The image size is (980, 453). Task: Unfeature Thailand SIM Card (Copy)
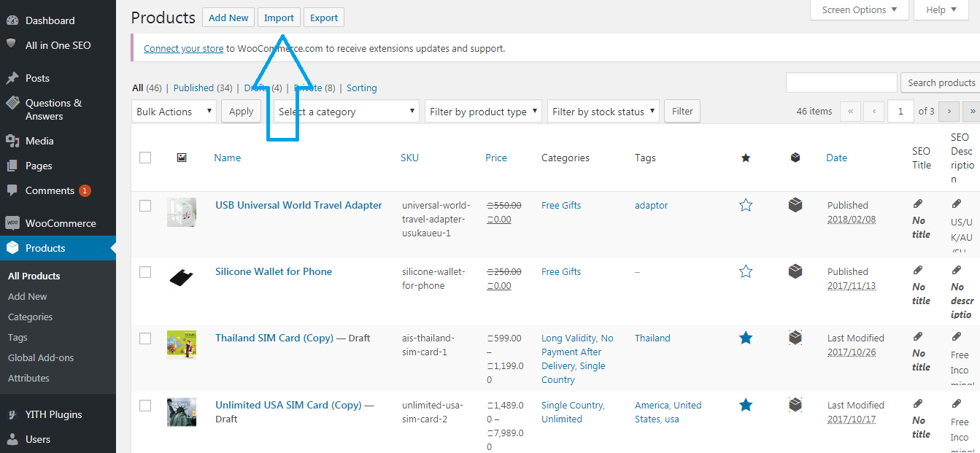746,338
